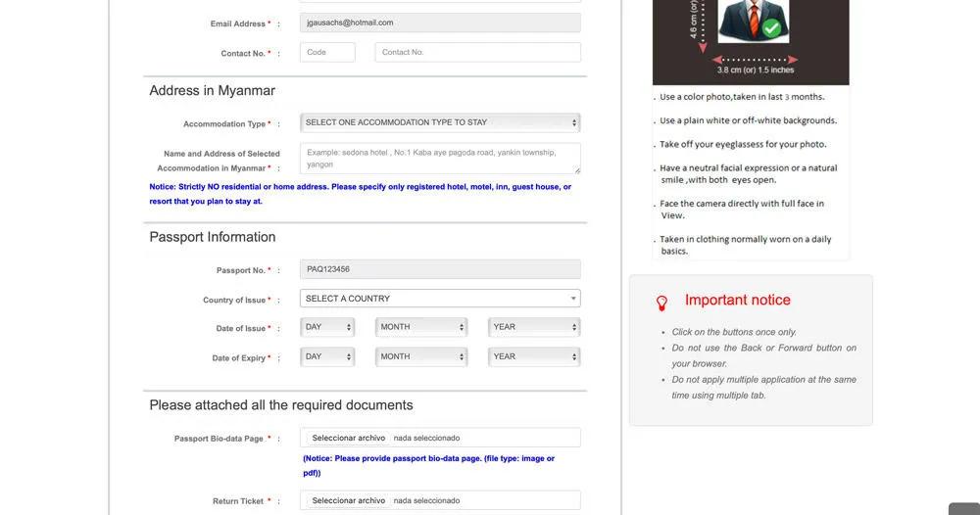Click the Passport No. field
The height and width of the screenshot is (515, 980).
(x=440, y=269)
